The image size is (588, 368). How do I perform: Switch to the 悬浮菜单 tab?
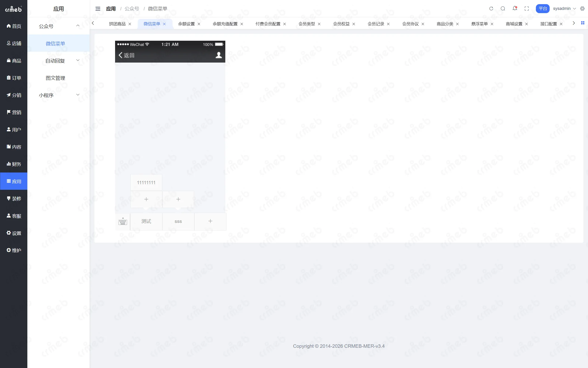point(479,24)
